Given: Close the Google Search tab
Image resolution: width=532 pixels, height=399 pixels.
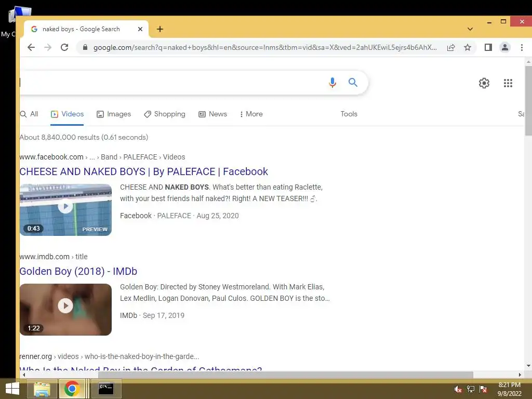Looking at the screenshot, I should [140, 29].
